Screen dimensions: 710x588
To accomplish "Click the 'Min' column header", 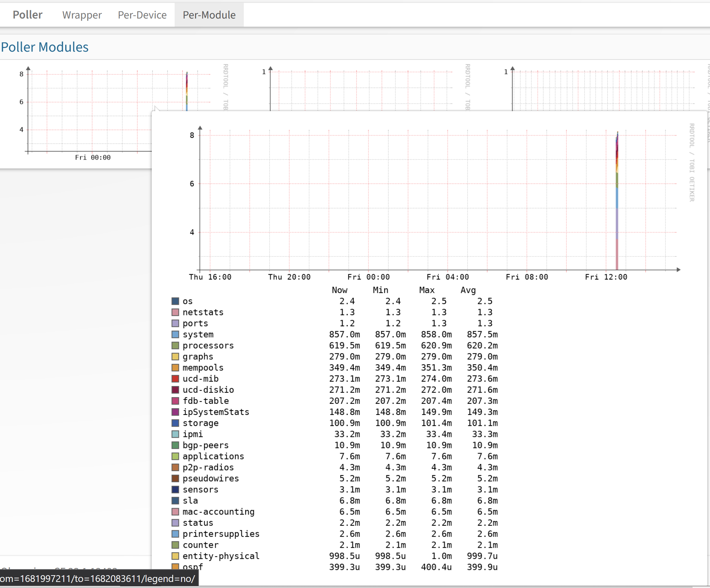I will [380, 290].
